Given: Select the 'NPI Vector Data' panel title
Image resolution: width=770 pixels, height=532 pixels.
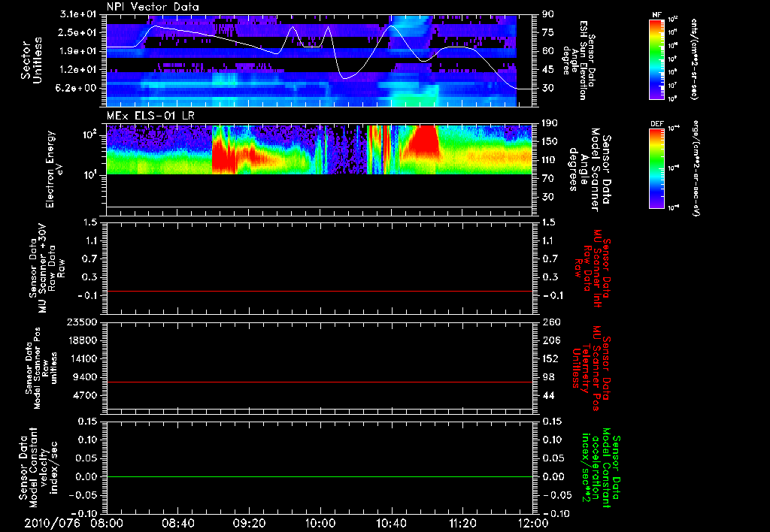Looking at the screenshot, I should [153, 7].
